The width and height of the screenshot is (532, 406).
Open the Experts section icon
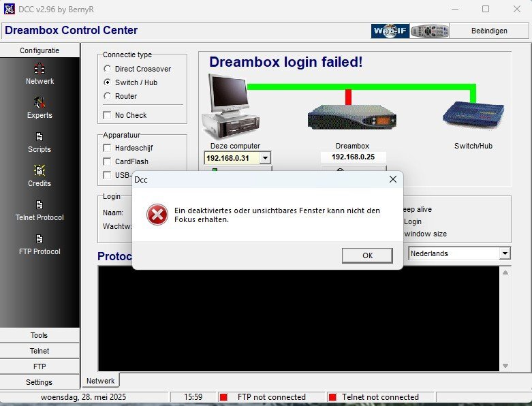[40, 102]
